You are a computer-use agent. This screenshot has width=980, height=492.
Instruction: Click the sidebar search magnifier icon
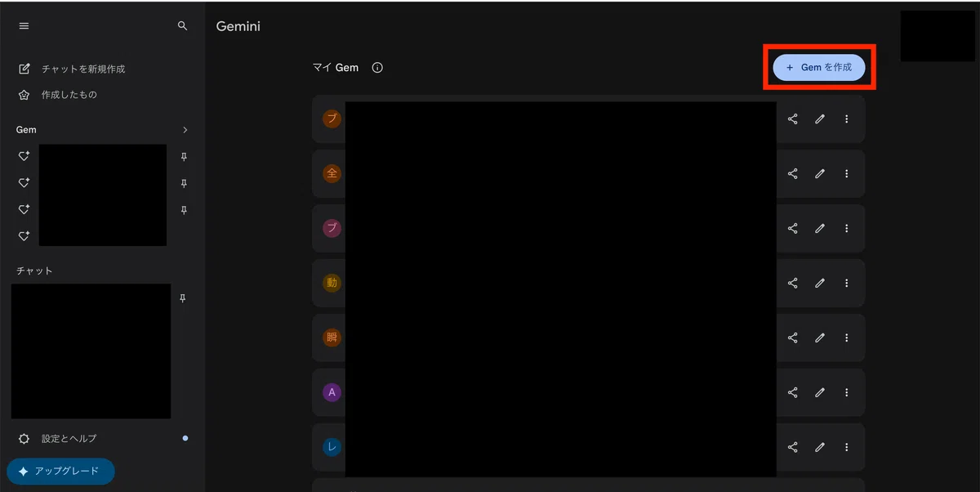click(x=183, y=26)
